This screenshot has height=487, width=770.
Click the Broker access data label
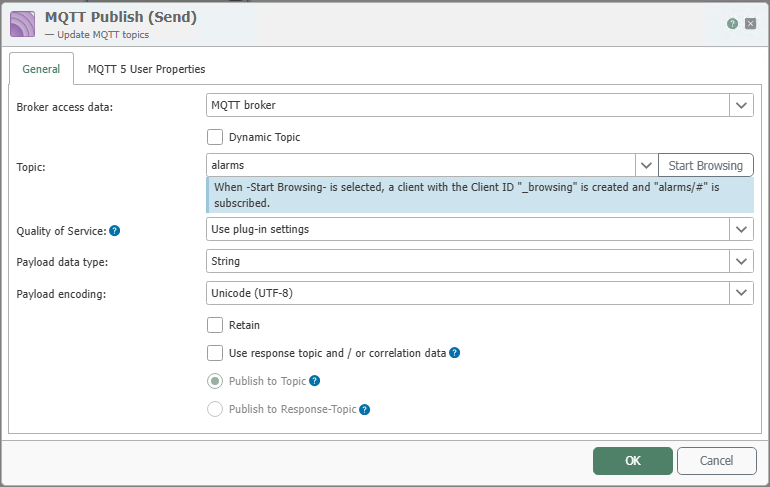coord(65,107)
